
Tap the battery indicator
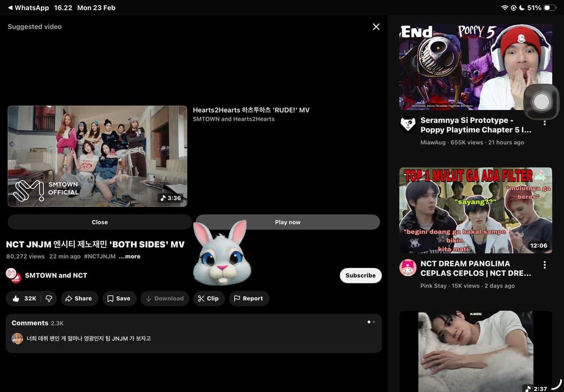[550, 8]
